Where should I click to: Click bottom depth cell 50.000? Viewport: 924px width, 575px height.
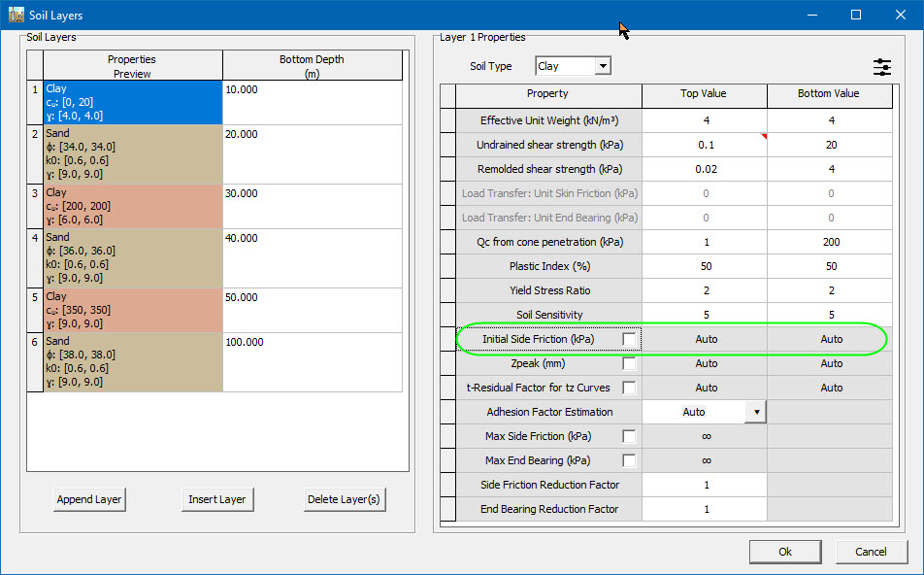pyautogui.click(x=313, y=310)
